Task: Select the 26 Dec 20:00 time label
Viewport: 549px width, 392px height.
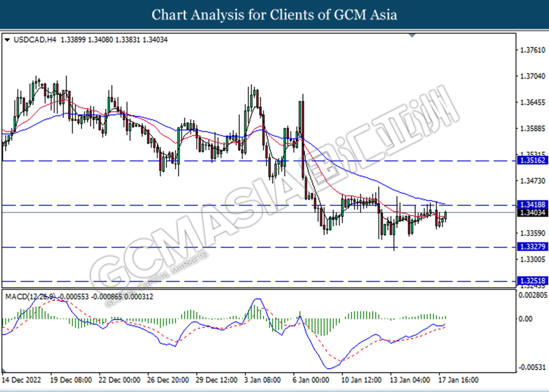Action: click(168, 380)
